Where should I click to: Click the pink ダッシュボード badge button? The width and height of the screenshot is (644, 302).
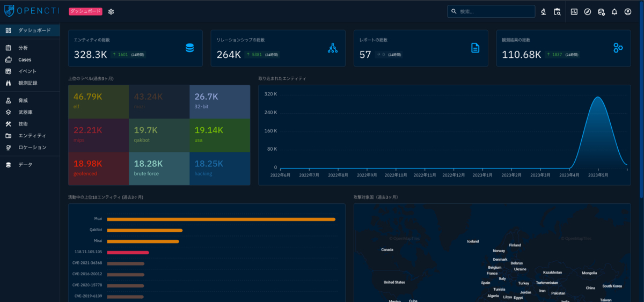pyautogui.click(x=86, y=11)
